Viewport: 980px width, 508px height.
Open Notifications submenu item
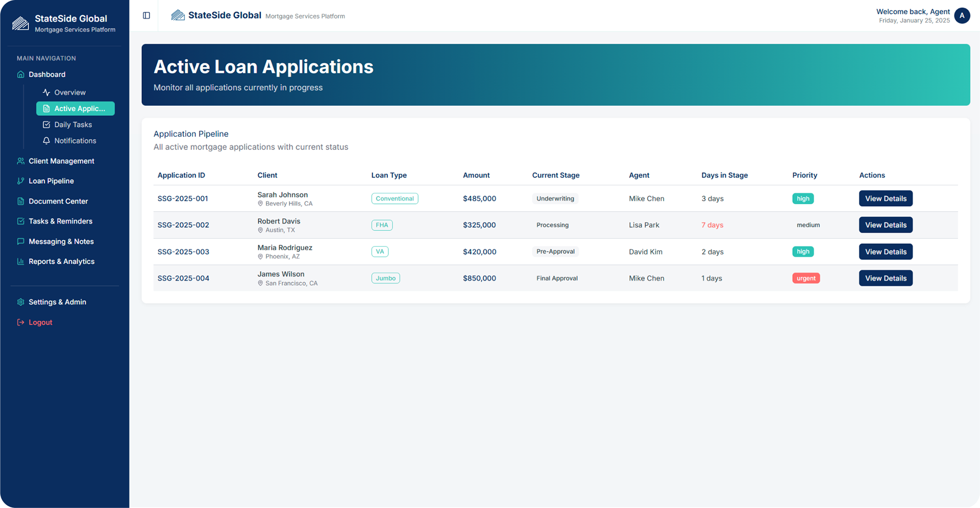coord(75,141)
